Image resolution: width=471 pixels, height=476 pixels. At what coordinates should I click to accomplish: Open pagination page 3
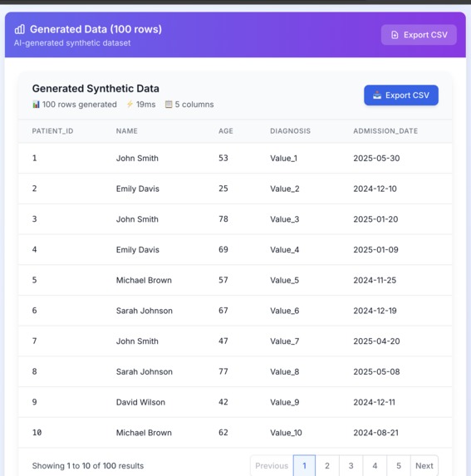351,465
